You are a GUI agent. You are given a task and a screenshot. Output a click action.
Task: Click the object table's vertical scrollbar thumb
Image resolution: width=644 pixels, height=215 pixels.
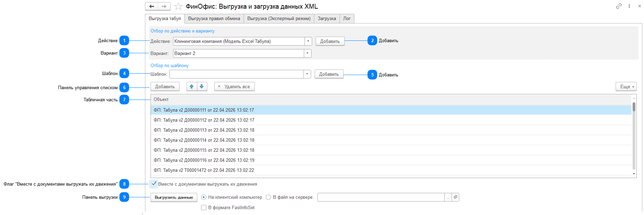pos(634,107)
